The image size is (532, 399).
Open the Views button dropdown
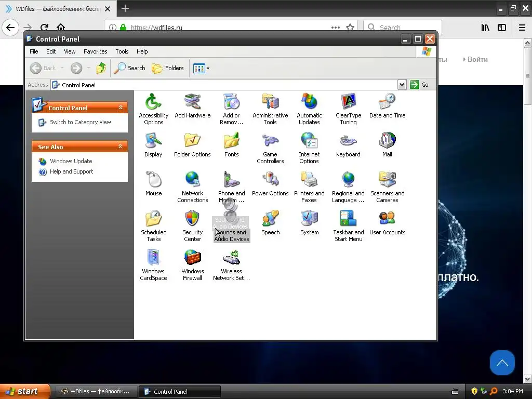pos(208,68)
